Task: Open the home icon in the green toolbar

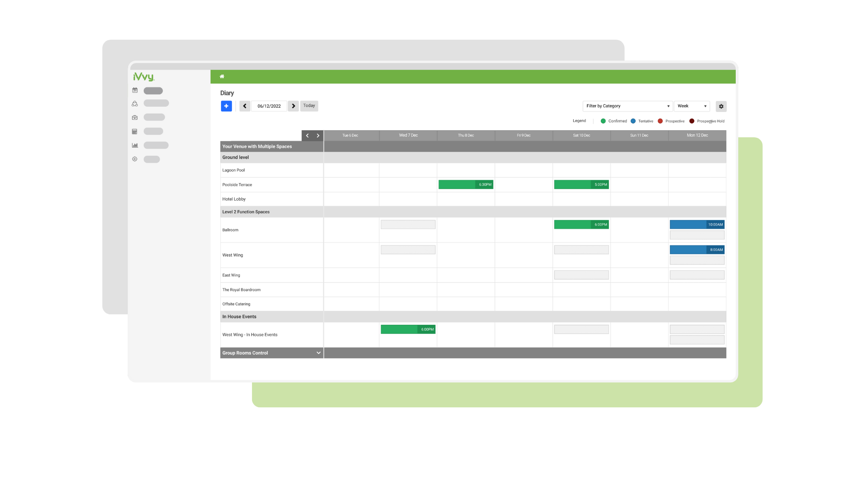Action: coord(222,76)
